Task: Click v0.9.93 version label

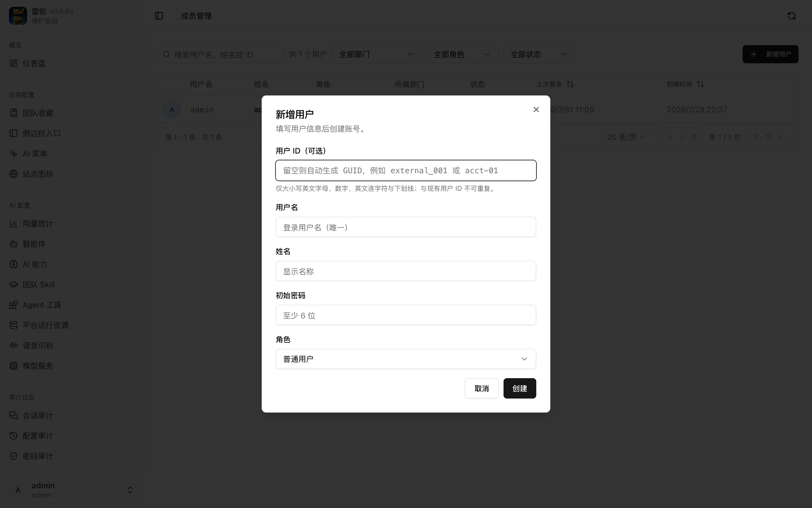Action: pyautogui.click(x=62, y=11)
